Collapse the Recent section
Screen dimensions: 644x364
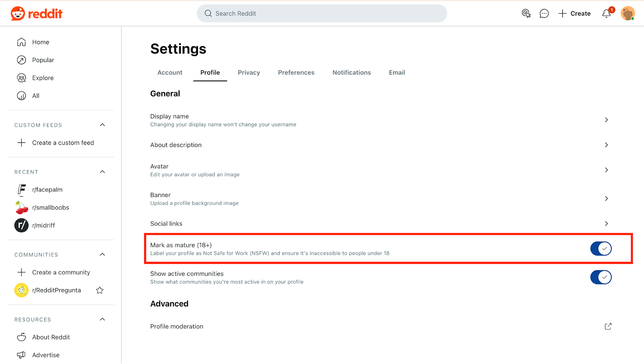click(103, 172)
